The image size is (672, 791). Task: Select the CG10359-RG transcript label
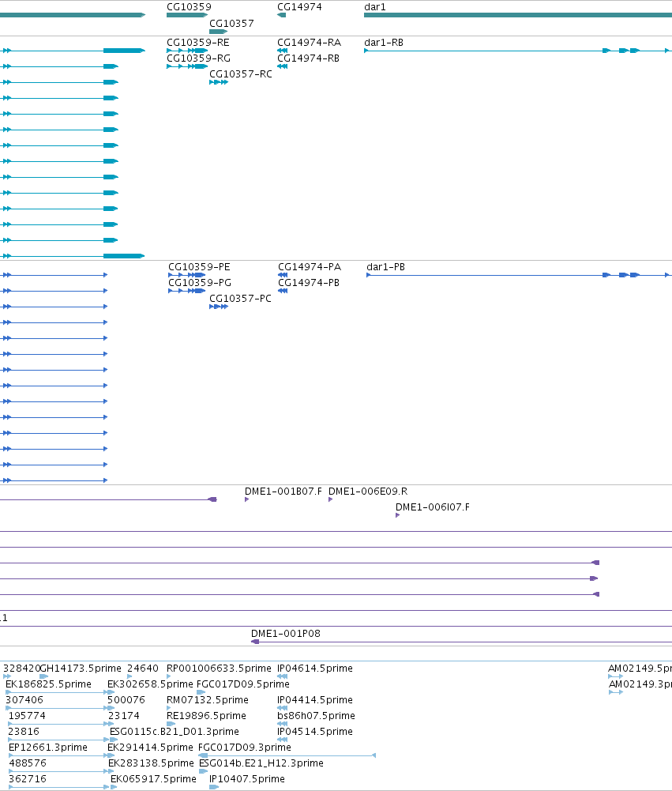coord(199,58)
